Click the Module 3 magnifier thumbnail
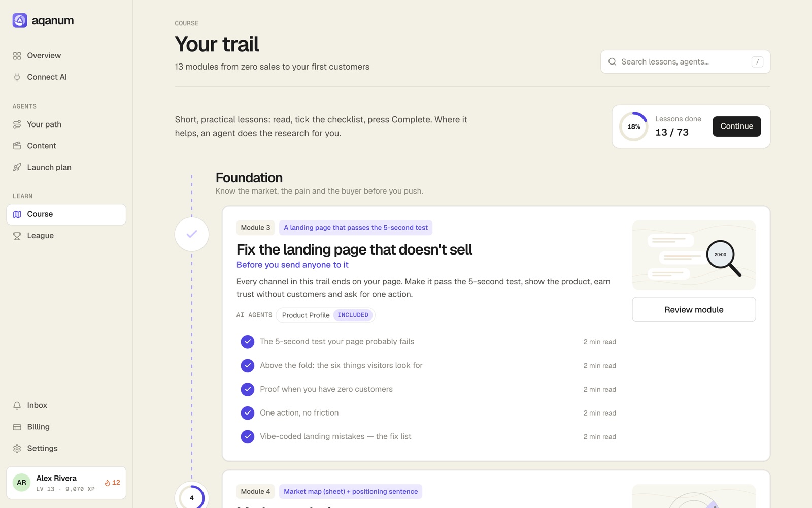 [694, 255]
